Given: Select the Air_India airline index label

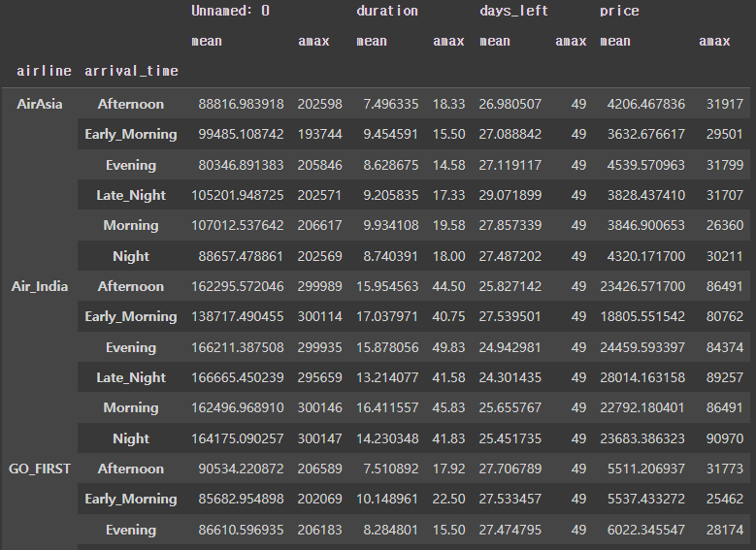Looking at the screenshot, I should (x=40, y=286).
